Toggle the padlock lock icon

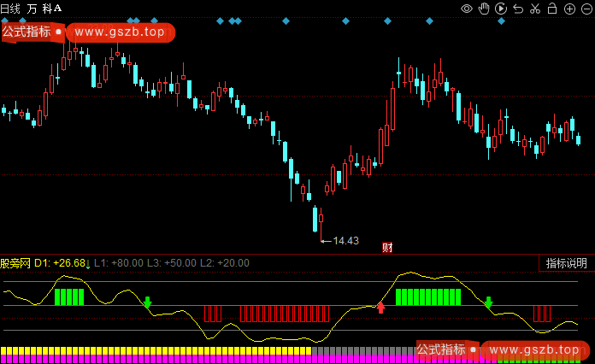(551, 9)
